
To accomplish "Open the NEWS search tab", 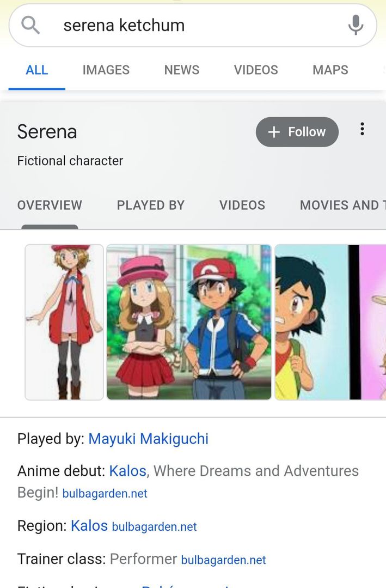I will [181, 70].
